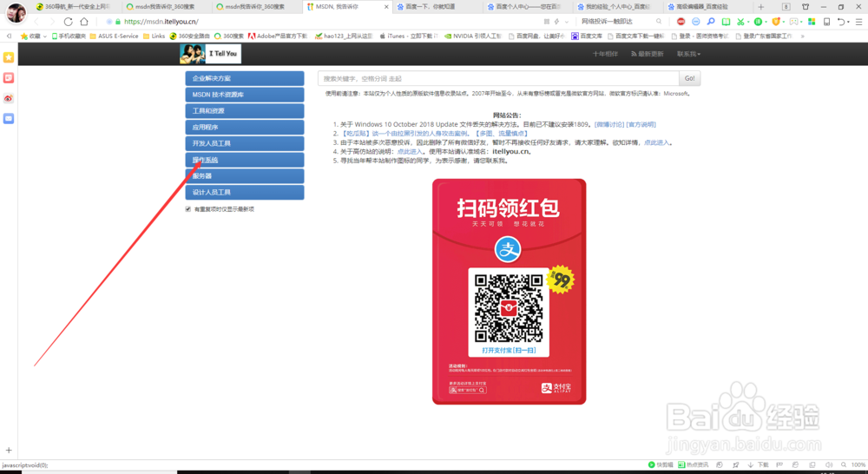
Task: Close the MSDN, 我告诉你 tab
Action: pyautogui.click(x=386, y=7)
